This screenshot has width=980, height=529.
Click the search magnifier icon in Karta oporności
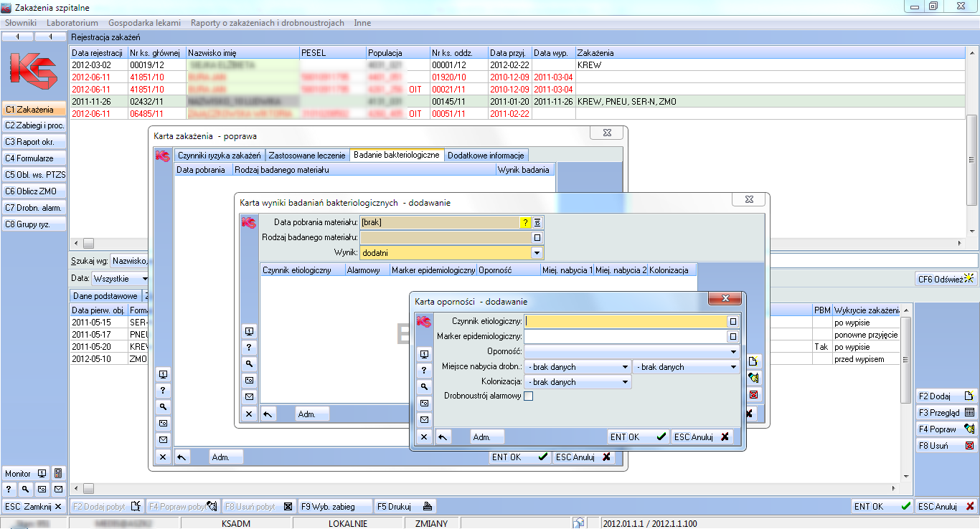point(424,386)
